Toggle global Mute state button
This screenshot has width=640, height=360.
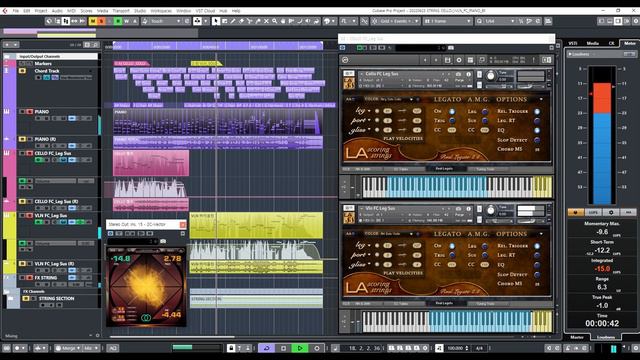coord(93,21)
